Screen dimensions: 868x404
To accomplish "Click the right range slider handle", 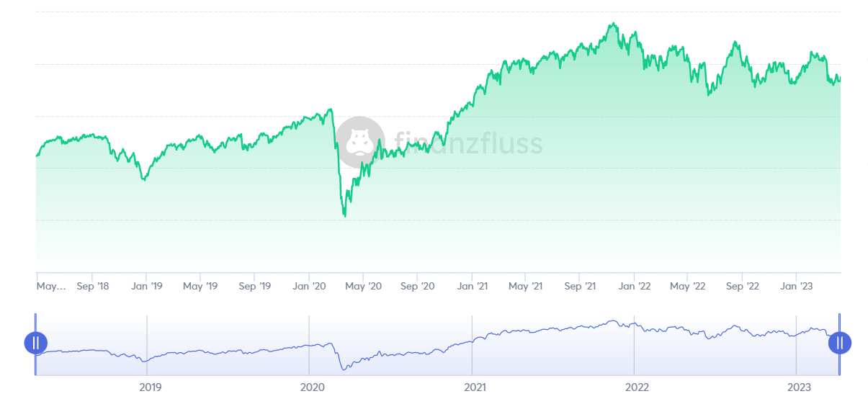I will point(840,343).
